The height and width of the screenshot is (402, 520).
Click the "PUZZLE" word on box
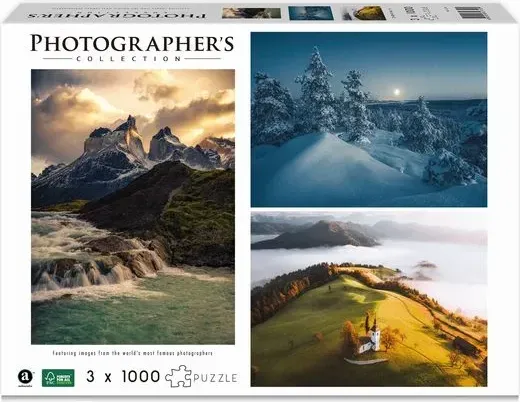215,378
